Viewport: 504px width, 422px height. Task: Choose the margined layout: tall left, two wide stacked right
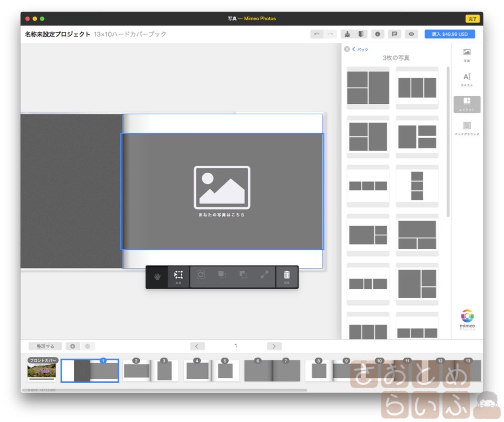(417, 137)
